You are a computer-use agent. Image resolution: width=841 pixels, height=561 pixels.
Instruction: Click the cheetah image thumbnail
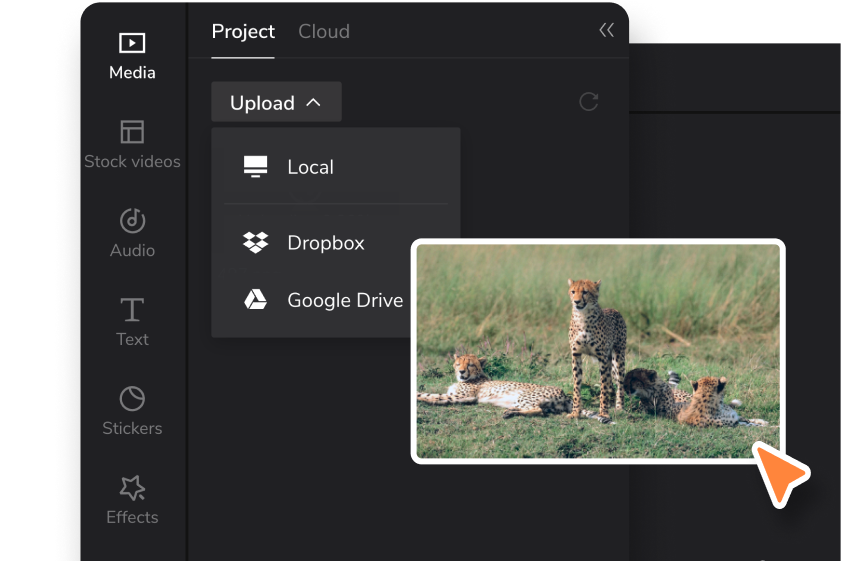coord(598,351)
